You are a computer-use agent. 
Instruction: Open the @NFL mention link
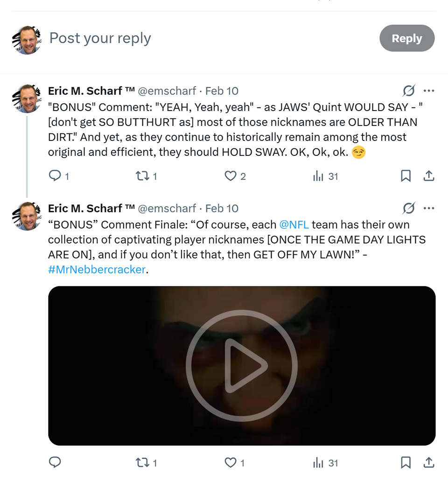point(294,225)
